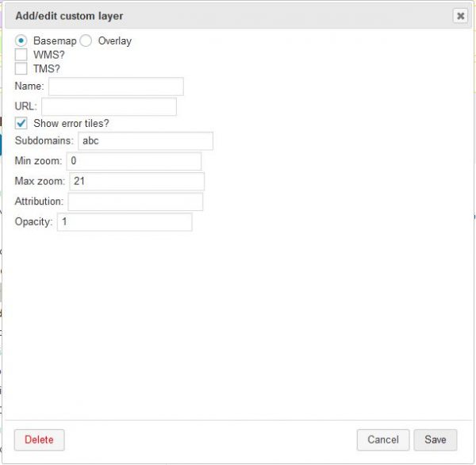This screenshot has width=476, height=465.
Task: Click the Max zoom input field
Action: (136, 182)
